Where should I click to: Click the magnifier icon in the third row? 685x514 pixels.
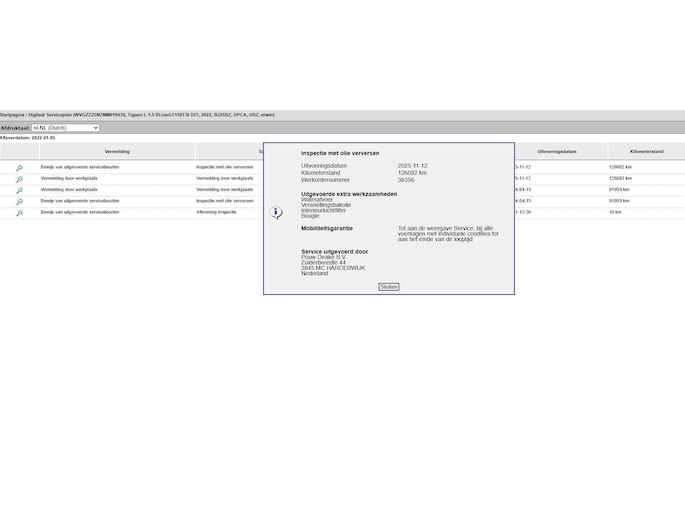[19, 190]
